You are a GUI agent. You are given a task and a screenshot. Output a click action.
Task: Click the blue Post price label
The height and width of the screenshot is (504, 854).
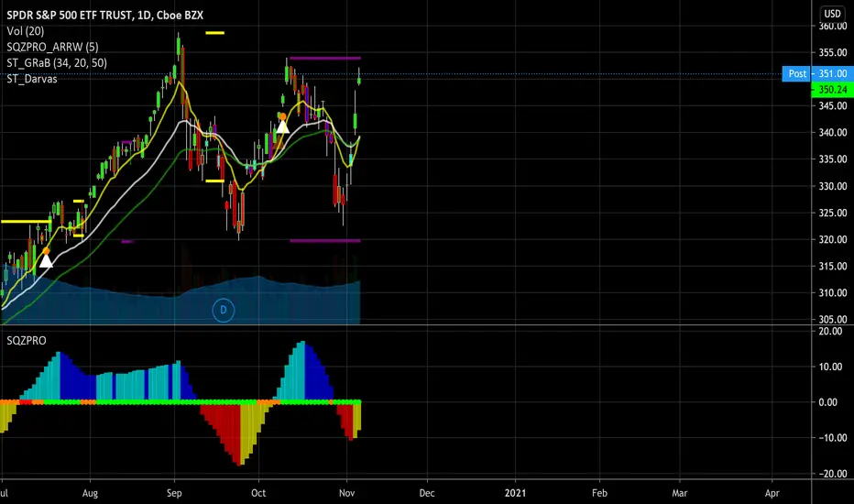pos(797,73)
